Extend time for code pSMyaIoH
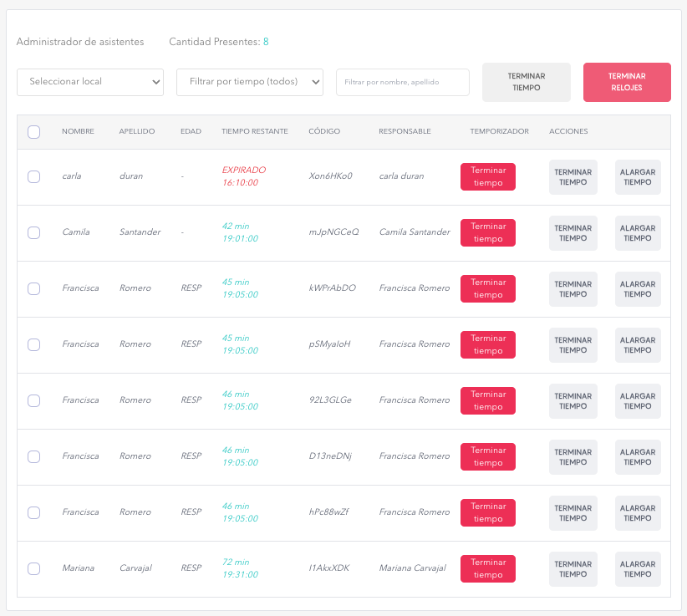Screen dimensions: 687x616 click(638, 345)
